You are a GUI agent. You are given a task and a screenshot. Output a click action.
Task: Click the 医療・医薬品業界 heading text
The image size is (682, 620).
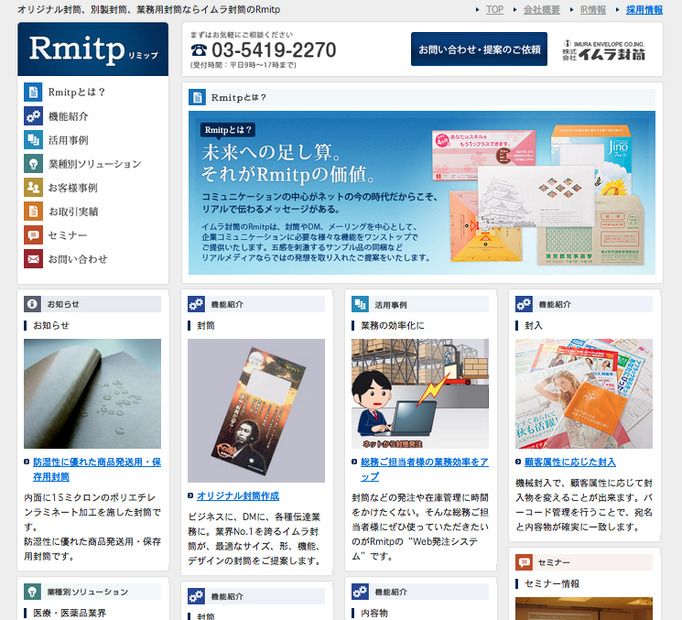coord(70,613)
